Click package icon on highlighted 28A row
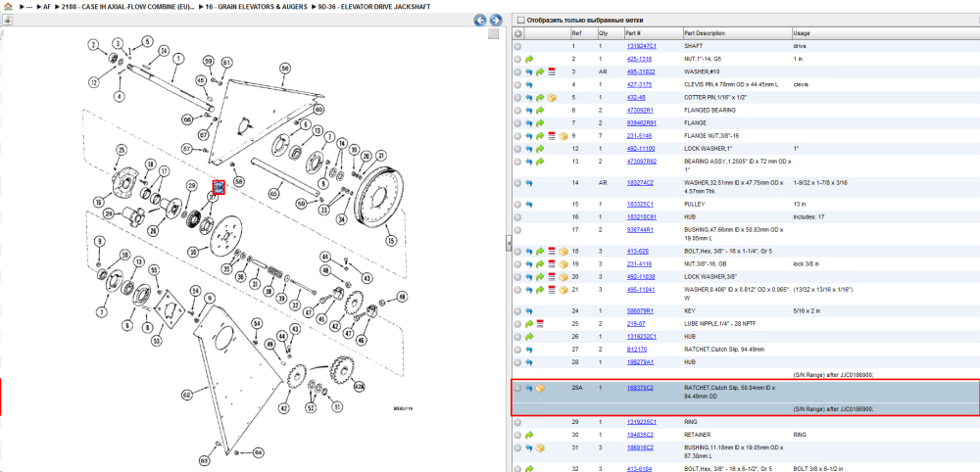The image size is (980, 472). (541, 388)
